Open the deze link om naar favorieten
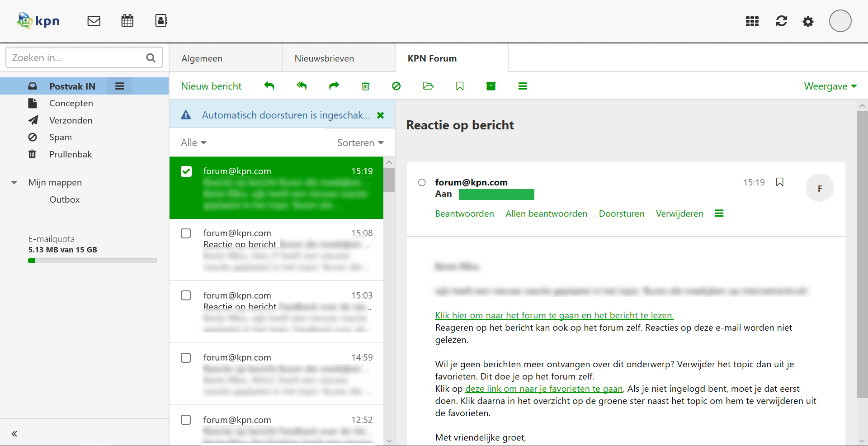 544,389
